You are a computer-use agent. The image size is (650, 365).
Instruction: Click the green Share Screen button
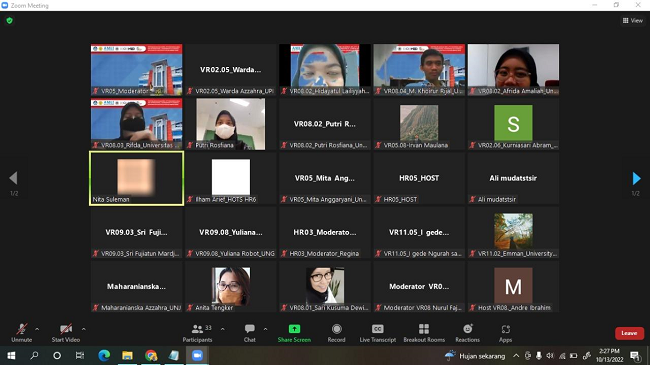294,333
